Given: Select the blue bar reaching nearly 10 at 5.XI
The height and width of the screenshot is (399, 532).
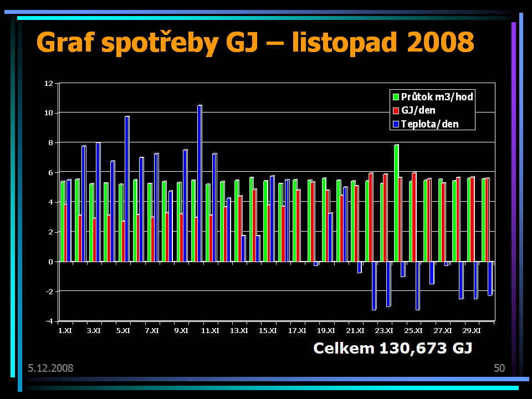Looking at the screenshot, I should 127,188.
